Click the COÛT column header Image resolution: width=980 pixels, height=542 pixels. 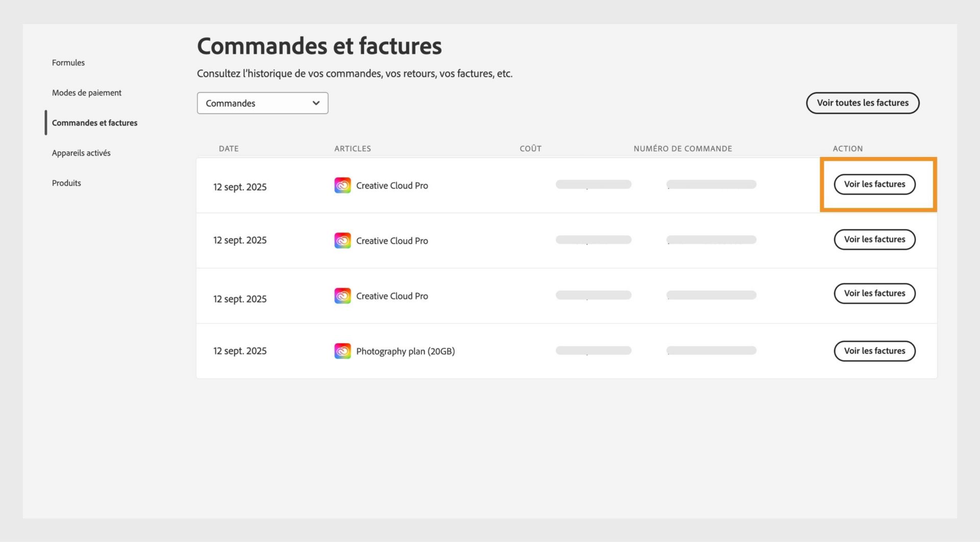[530, 149]
